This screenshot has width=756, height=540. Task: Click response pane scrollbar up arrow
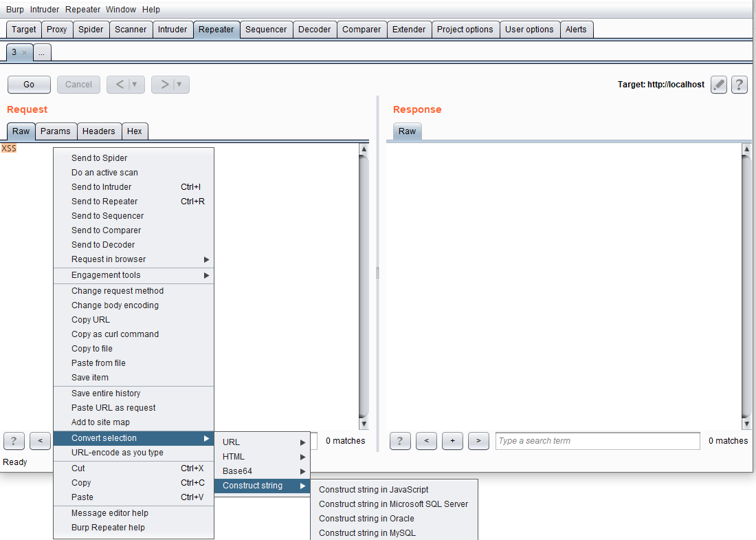point(746,149)
